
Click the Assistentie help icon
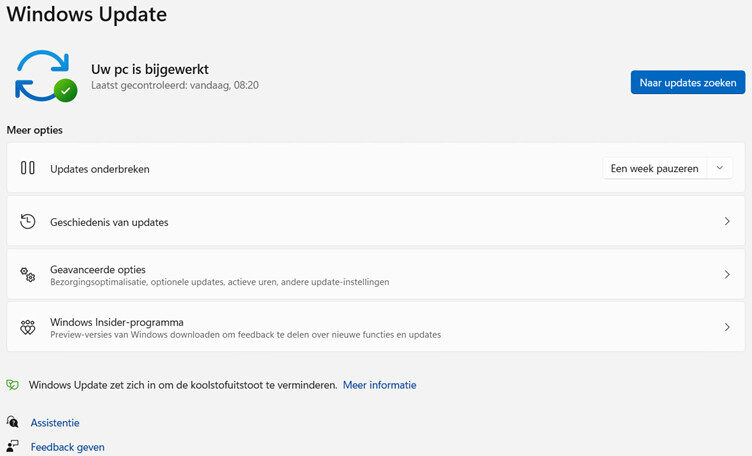point(12,422)
